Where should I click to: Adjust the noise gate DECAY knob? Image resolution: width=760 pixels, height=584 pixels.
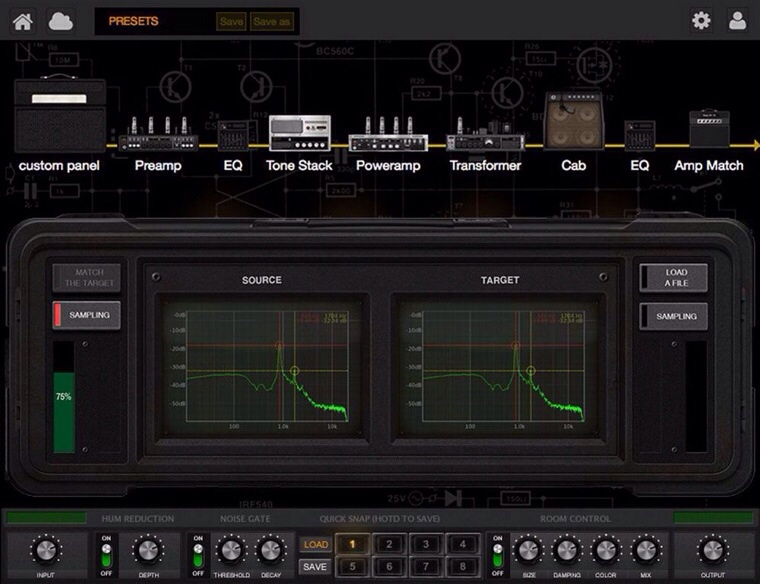click(270, 550)
